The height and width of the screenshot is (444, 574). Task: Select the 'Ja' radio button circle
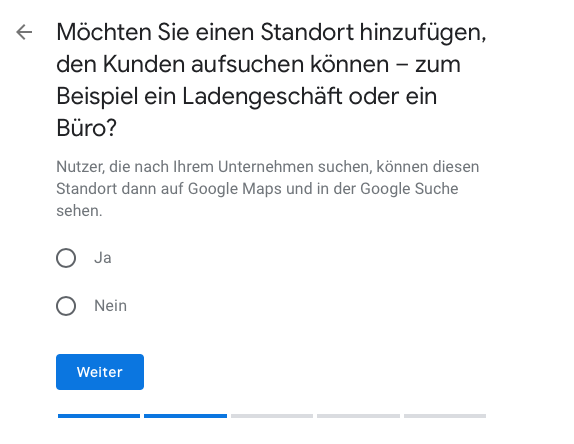tap(66, 258)
